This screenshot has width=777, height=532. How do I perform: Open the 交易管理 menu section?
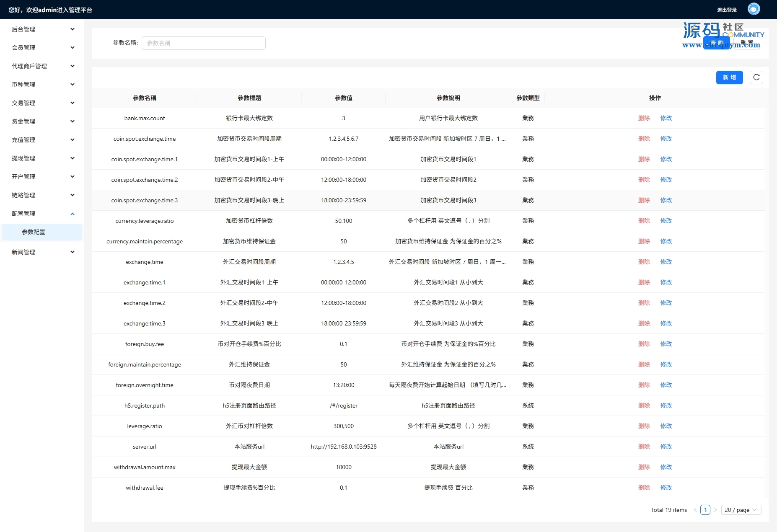tap(42, 103)
